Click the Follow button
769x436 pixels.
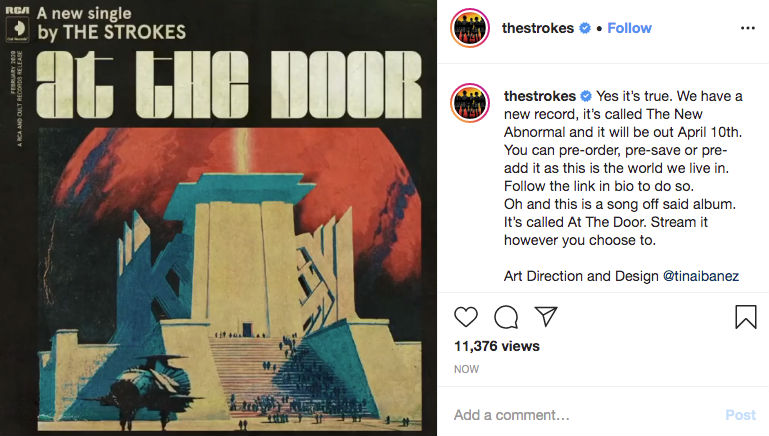point(629,28)
